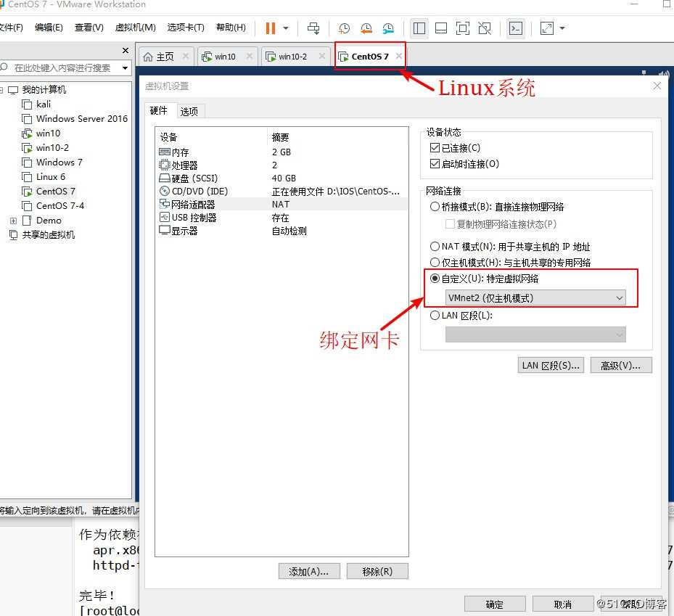Screen dimensions: 674x616
Task: Toggle the library sidebar view icon
Action: [419, 28]
